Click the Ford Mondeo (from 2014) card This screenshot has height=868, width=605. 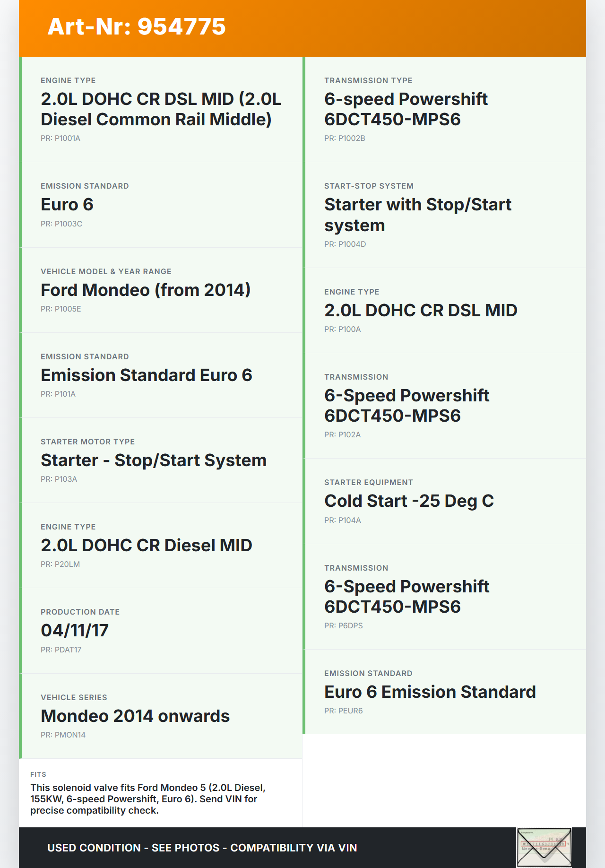coord(161,290)
